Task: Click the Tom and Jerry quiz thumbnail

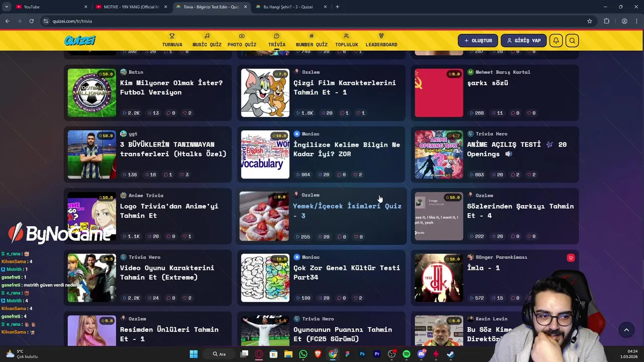Action: click(265, 93)
